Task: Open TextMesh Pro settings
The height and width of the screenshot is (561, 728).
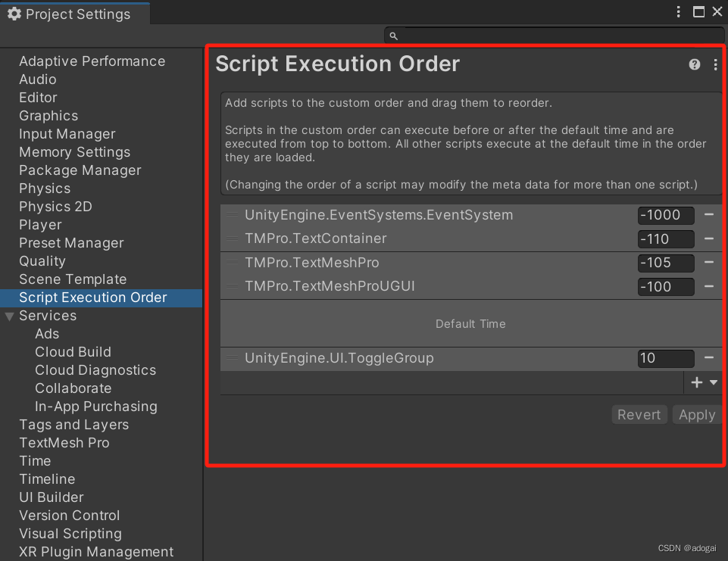Action: tap(64, 443)
